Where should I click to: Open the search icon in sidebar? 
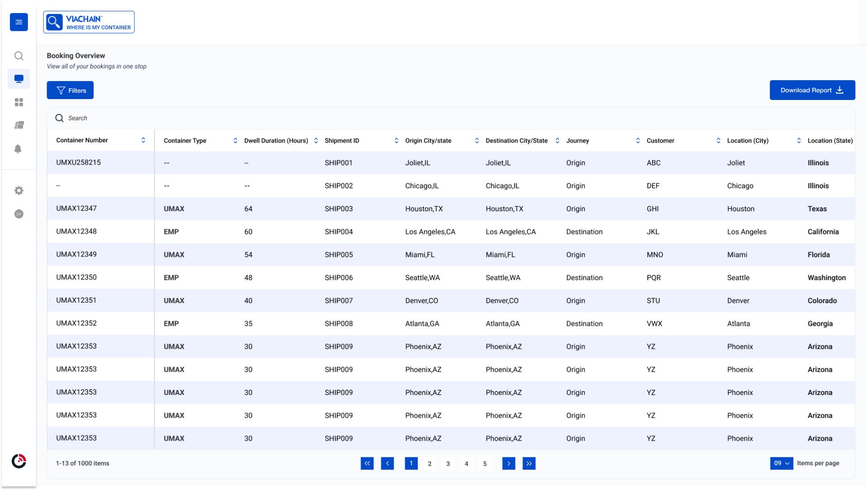pyautogui.click(x=19, y=56)
